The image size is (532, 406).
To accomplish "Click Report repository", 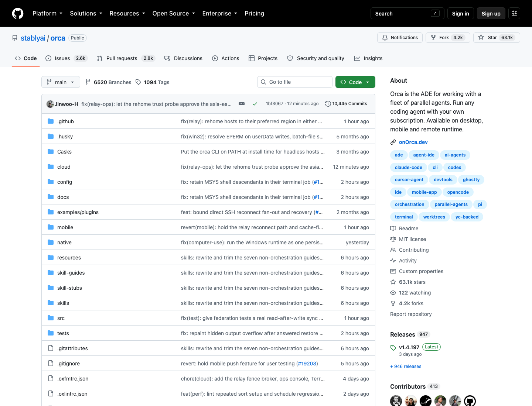I will click(x=411, y=314).
